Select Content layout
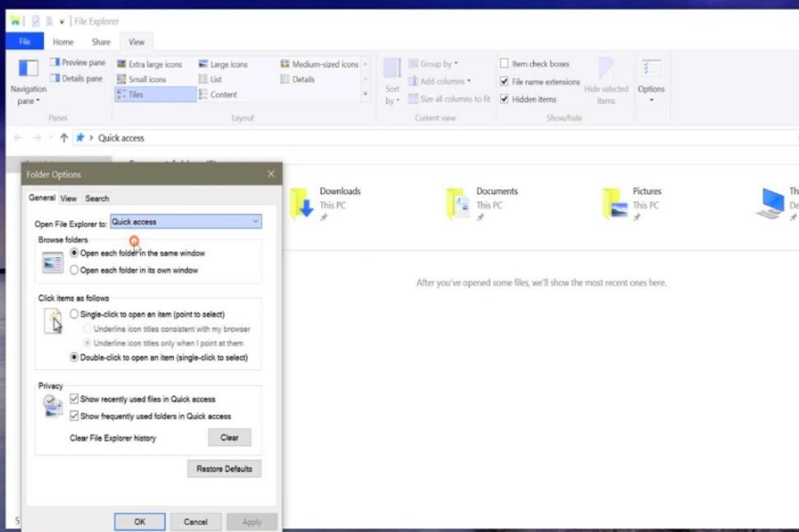This screenshot has height=532, width=799. pyautogui.click(x=218, y=95)
